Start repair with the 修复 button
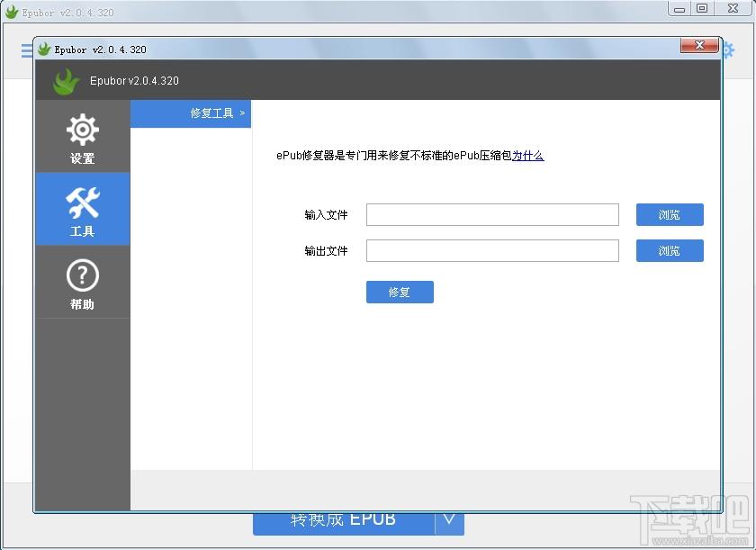Image resolution: width=756 pixels, height=550 pixels. tap(400, 293)
